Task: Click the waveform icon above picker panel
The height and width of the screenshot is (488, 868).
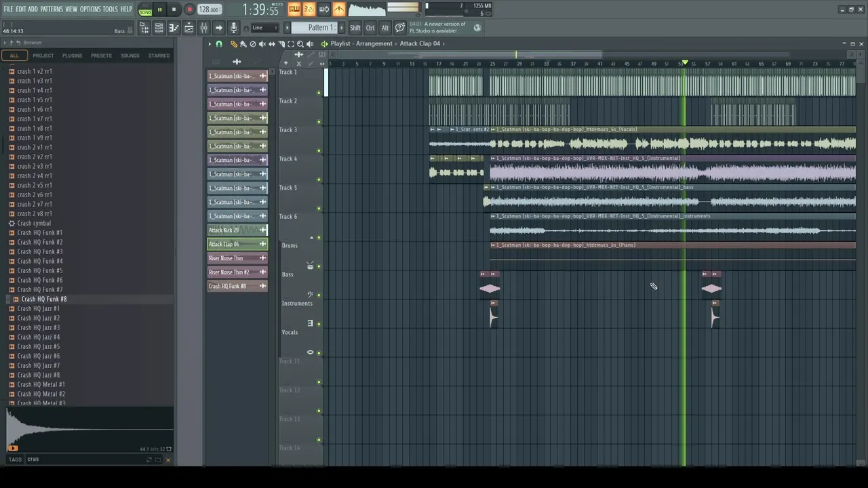Action: 237,62
